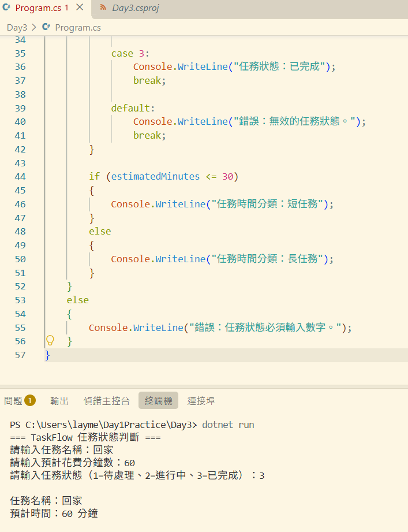Viewport: 408px width, 532px height.
Task: Click terminal line '請輸入預計花費分鐘數：60'
Action: [x=73, y=463]
